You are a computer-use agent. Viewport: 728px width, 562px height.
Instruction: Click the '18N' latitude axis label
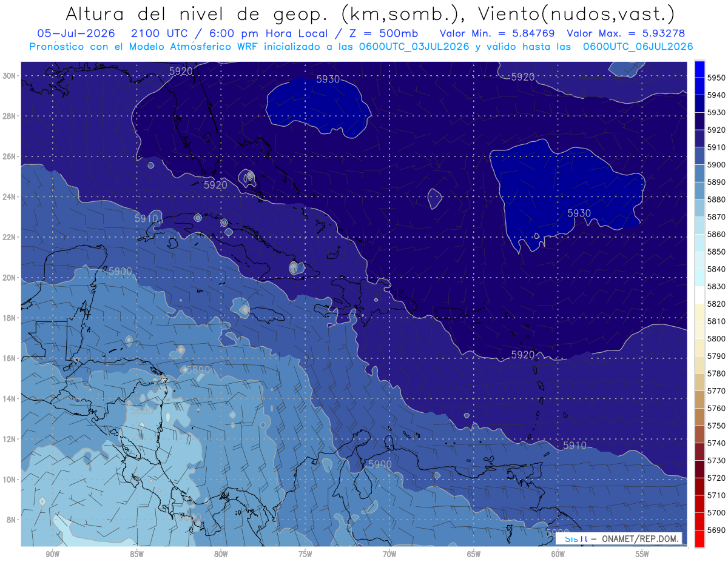(8, 318)
